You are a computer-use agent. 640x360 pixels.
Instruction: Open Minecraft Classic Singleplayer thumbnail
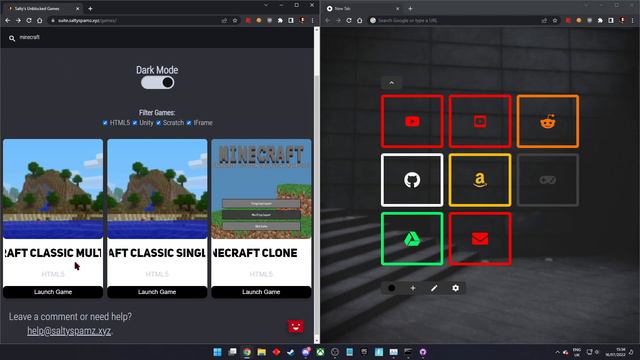pyautogui.click(x=157, y=189)
